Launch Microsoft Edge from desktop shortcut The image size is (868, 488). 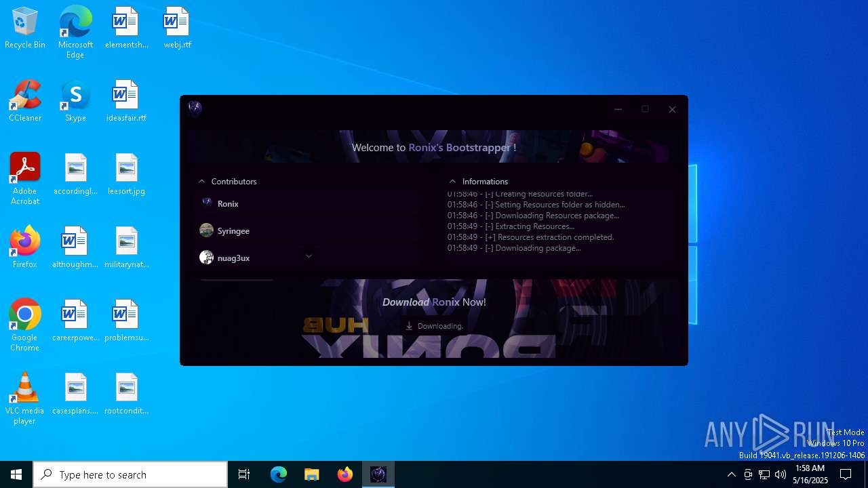coord(75,33)
